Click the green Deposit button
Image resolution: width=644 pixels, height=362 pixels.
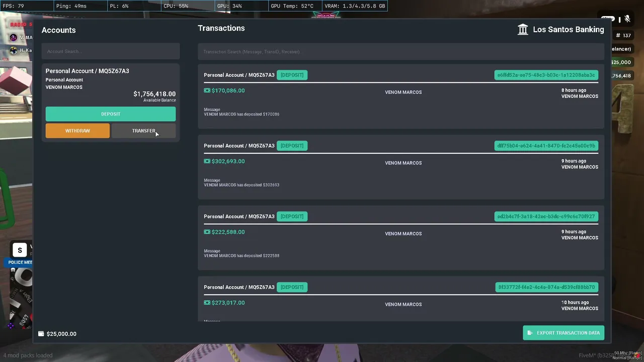(x=111, y=114)
